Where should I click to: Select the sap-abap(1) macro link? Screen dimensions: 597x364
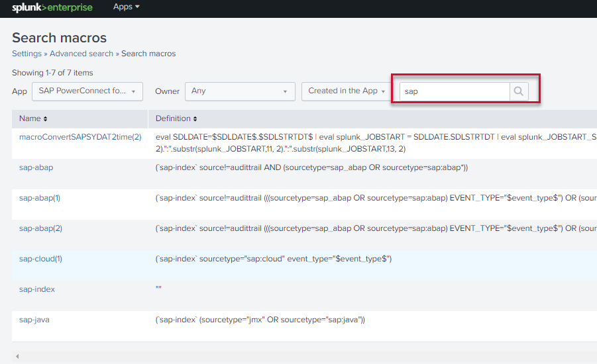point(41,198)
